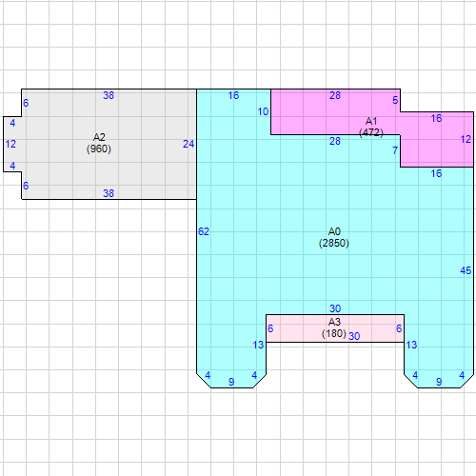
Task: Click the 30 label above the A3 region
Action: pyautogui.click(x=335, y=308)
